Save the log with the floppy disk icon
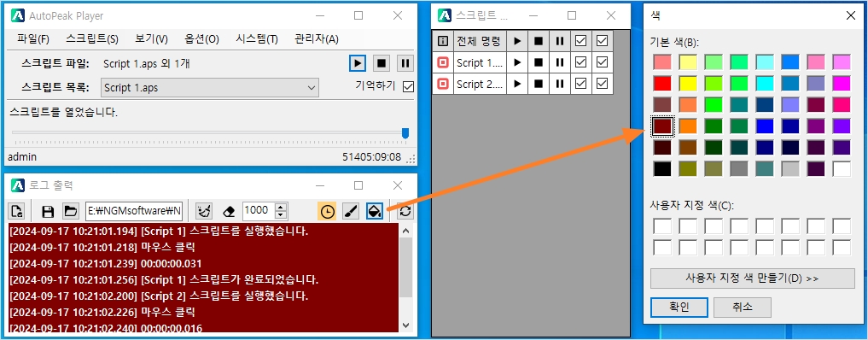 pyautogui.click(x=48, y=211)
